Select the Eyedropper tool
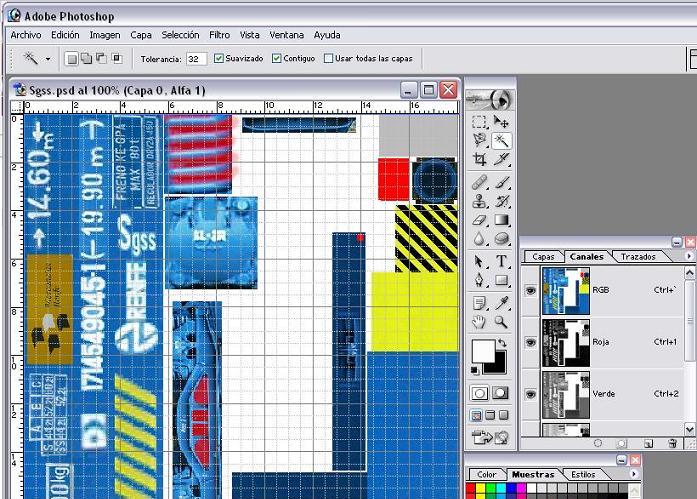Image resolution: width=697 pixels, height=499 pixels. click(502, 301)
